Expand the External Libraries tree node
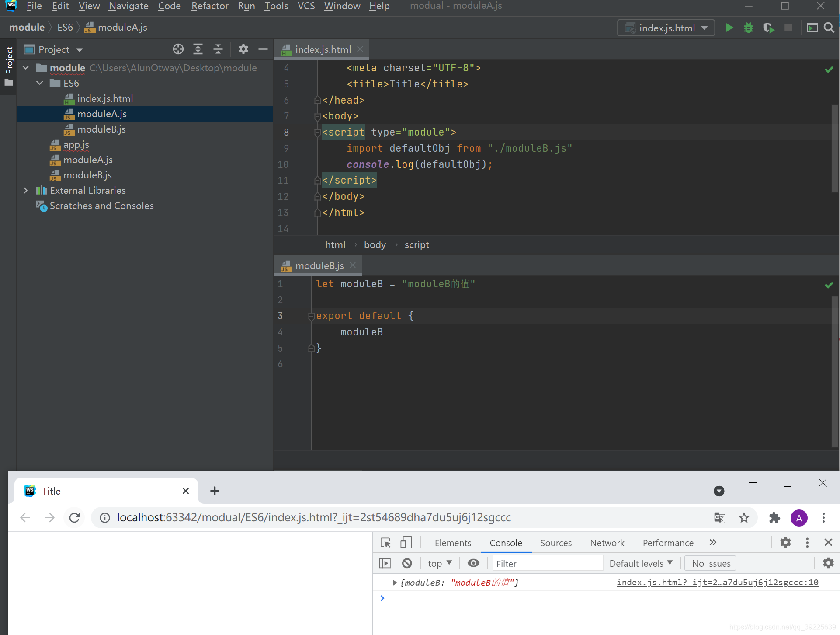This screenshot has width=840, height=635. click(x=25, y=190)
